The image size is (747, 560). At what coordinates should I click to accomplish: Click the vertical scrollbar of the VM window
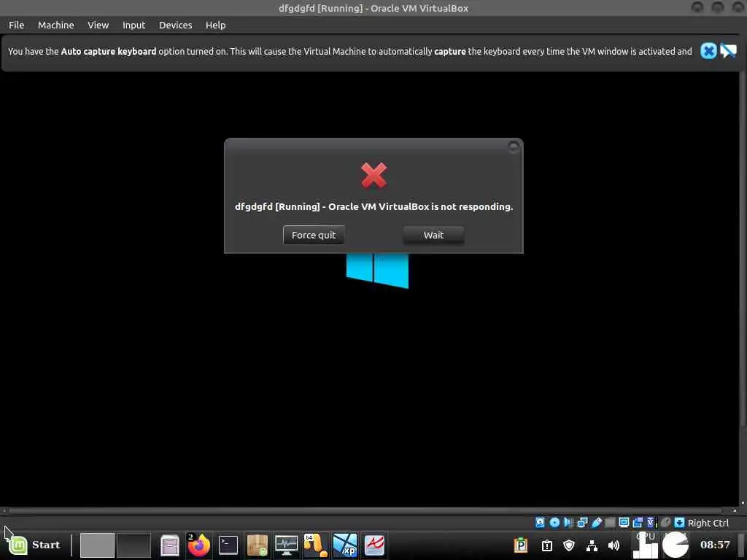[x=743, y=248]
